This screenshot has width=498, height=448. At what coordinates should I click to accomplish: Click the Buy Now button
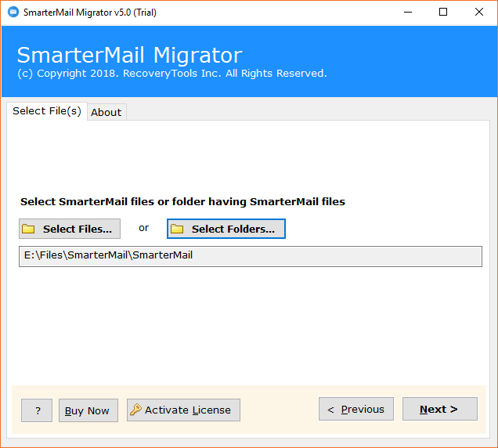tap(88, 410)
